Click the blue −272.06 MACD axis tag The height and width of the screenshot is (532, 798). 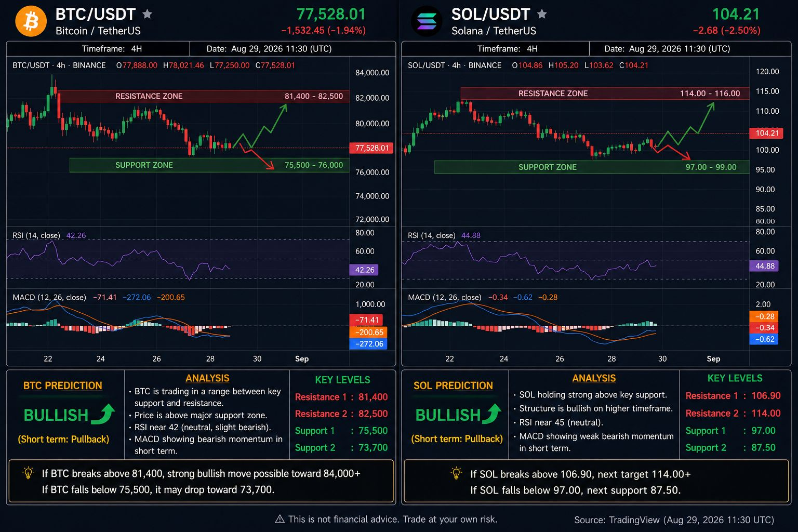pyautogui.click(x=368, y=344)
